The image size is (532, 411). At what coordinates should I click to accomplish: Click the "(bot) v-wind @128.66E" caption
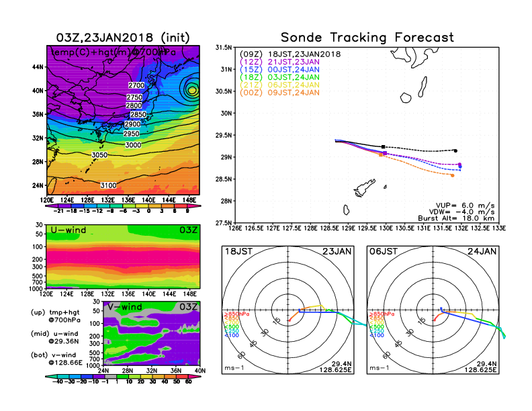point(56,359)
